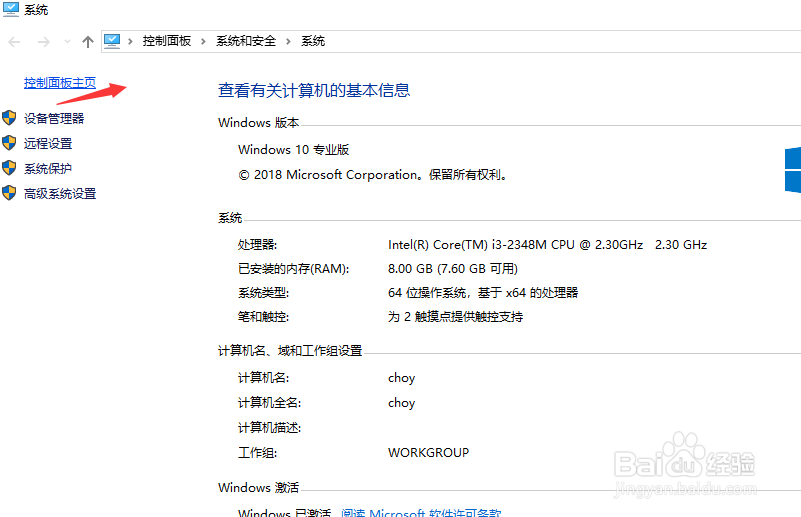Screen dimensions: 801x517
Task: Click the 笔和触控 label
Action: (x=263, y=317)
